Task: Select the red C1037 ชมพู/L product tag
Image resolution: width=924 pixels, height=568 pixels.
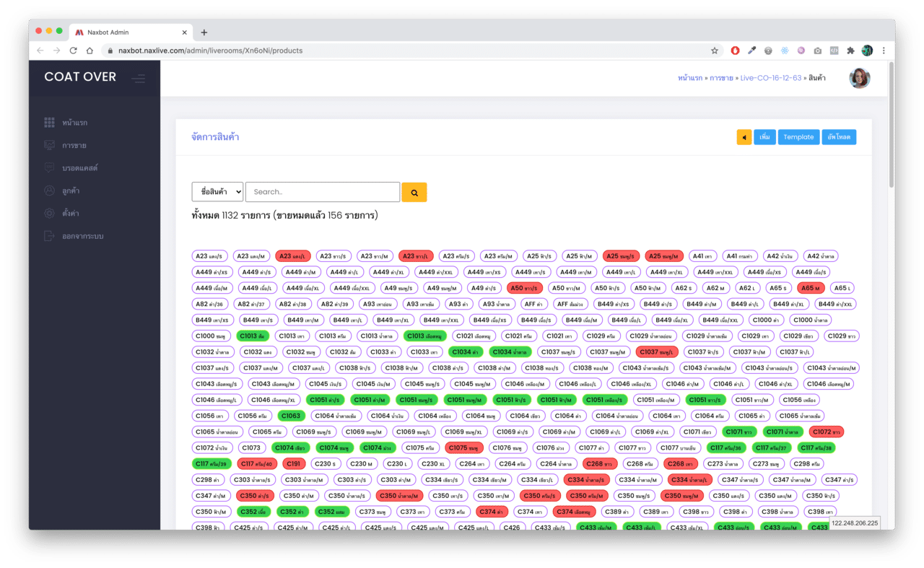Action: click(x=658, y=351)
